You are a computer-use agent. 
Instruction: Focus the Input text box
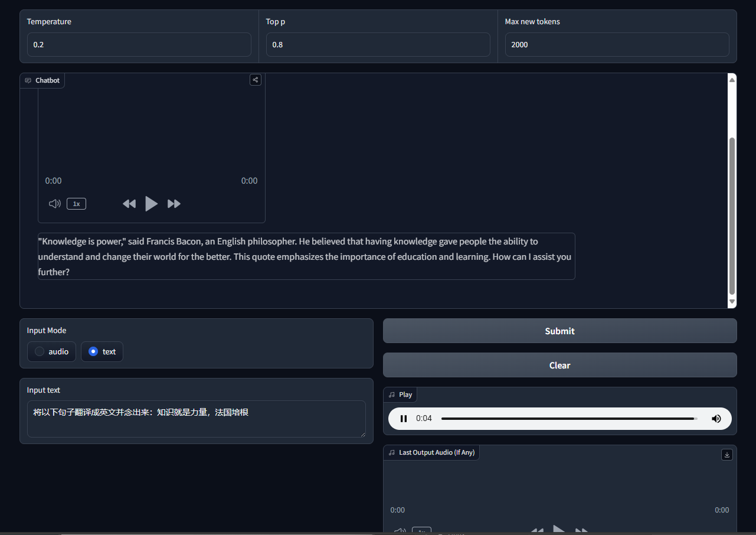[x=196, y=419]
